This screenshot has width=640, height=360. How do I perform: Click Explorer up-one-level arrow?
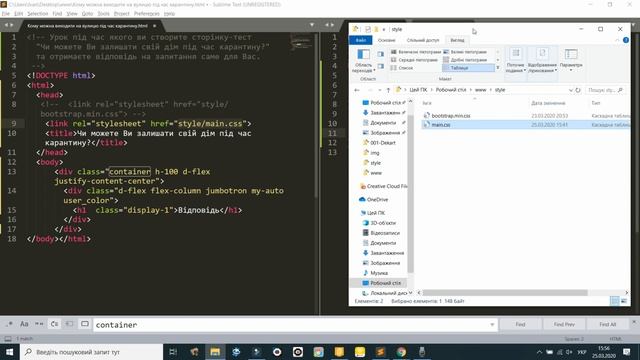[388, 90]
